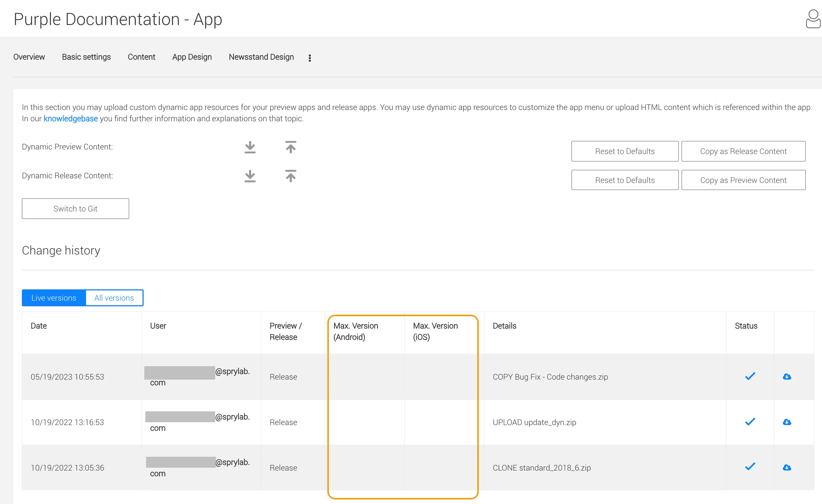
Task: Click Copy as Release Content
Action: 743,151
